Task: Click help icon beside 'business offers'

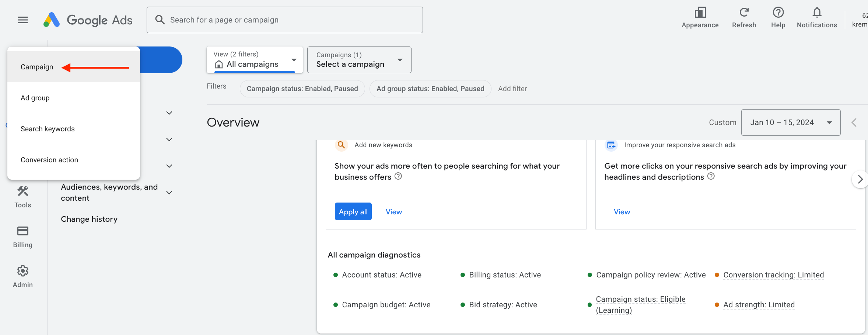Action: click(398, 176)
